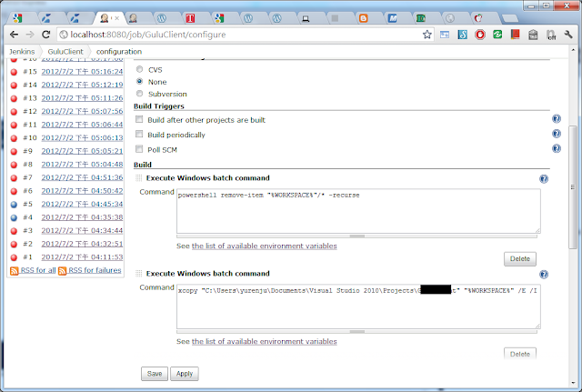Screen dimensions: 582x392
Task: Click the Save button
Action: (154, 373)
